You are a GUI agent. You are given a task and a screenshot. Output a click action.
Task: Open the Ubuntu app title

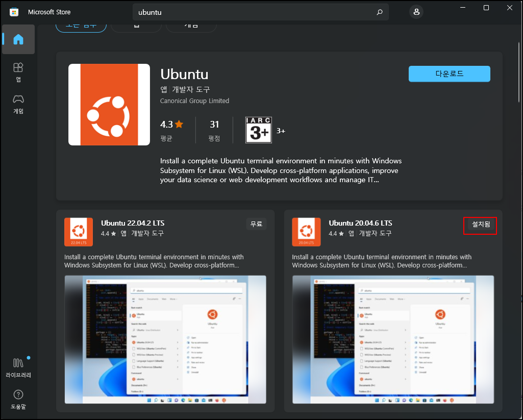tap(184, 74)
